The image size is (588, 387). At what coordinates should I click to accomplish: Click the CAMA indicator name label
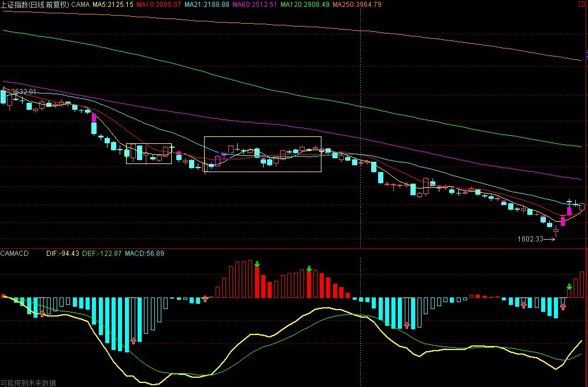point(80,4)
